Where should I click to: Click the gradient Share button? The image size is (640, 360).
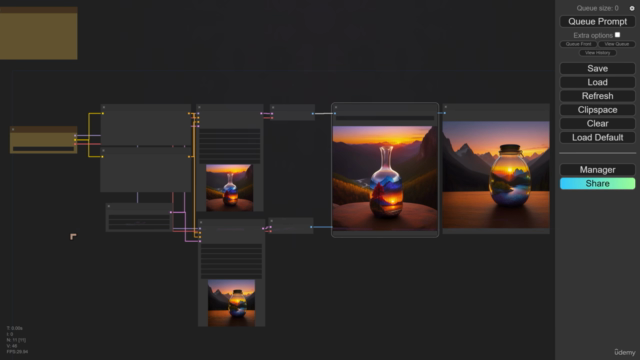598,184
